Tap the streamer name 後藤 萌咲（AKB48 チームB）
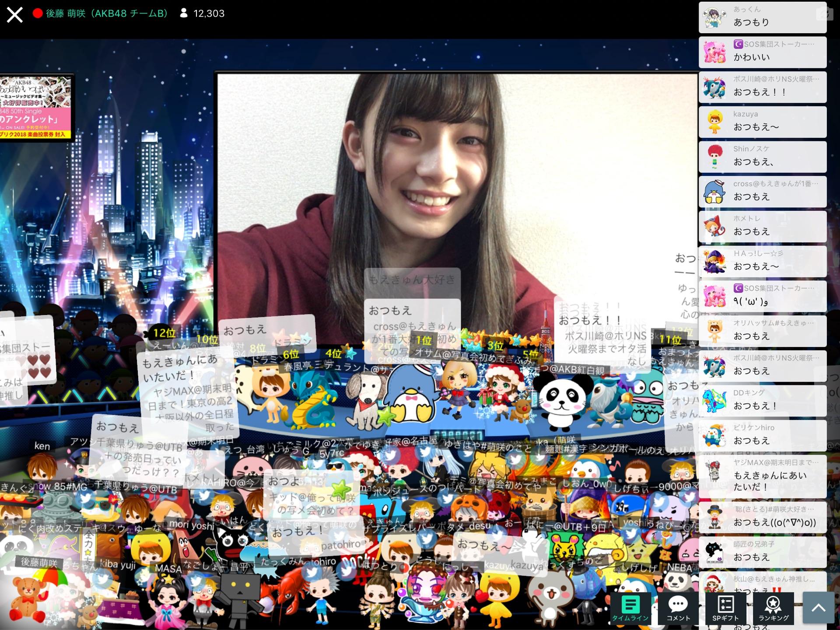840x630 pixels. pyautogui.click(x=107, y=14)
